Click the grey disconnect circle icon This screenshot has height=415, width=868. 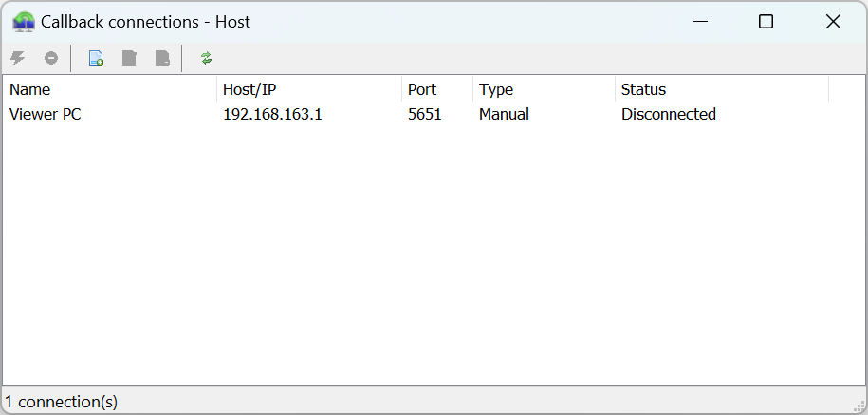pos(51,58)
